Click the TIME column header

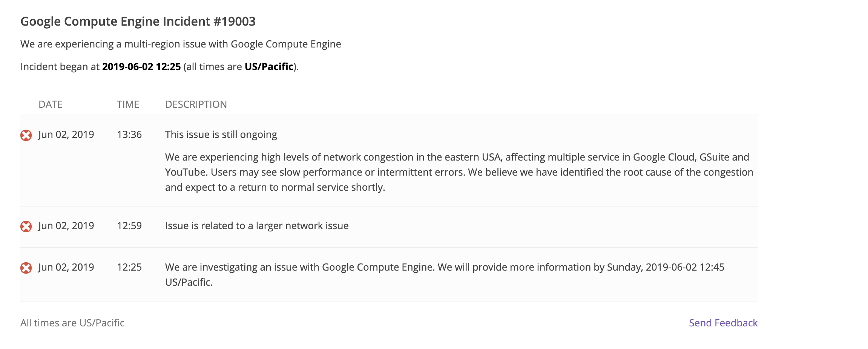128,104
